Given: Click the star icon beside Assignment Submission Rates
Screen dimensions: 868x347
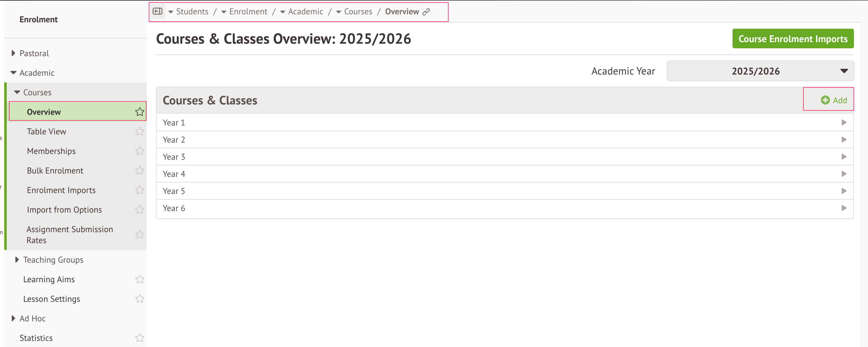Looking at the screenshot, I should click(x=139, y=235).
